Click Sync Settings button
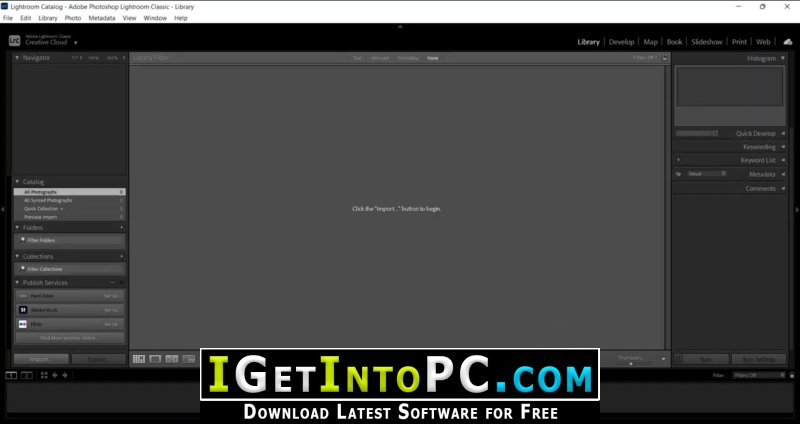Image resolution: width=800 pixels, height=424 pixels. coord(759,359)
